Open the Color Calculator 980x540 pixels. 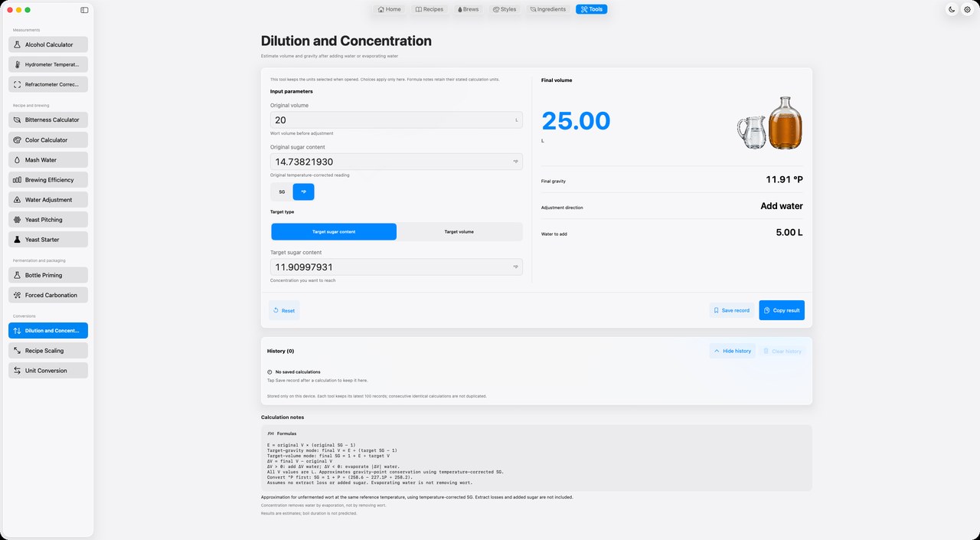(x=48, y=140)
